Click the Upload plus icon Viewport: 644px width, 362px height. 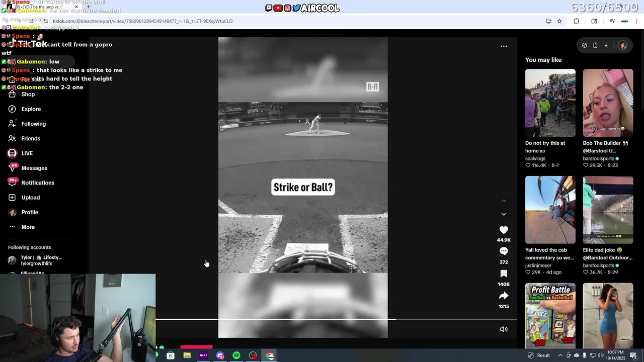click(12, 198)
